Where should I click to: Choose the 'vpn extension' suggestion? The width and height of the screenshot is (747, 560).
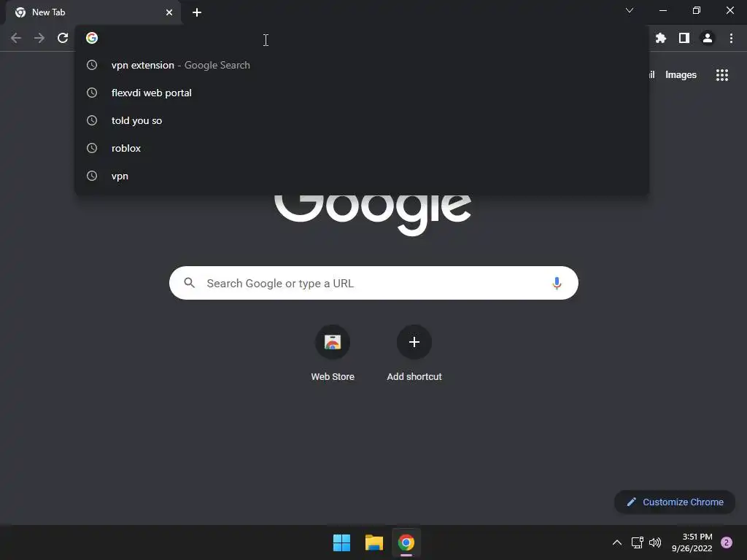tap(362, 65)
